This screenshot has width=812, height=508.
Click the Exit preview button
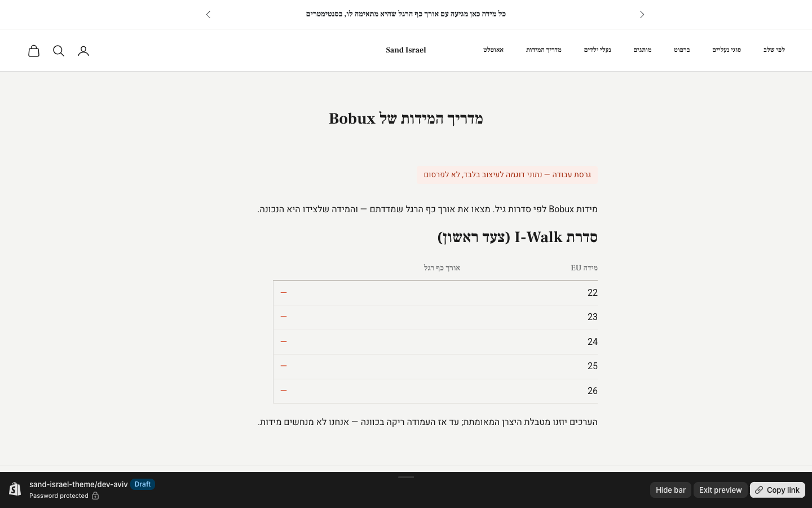click(721, 490)
